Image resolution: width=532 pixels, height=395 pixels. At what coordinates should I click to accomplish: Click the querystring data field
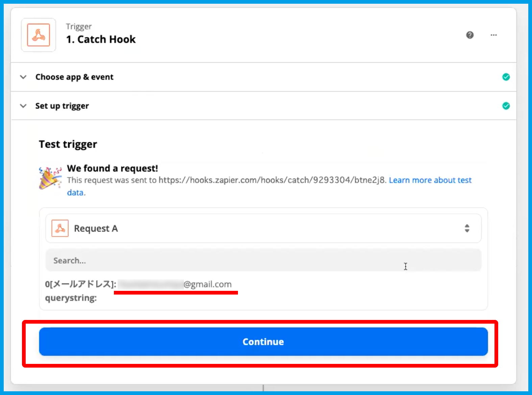[x=71, y=298]
